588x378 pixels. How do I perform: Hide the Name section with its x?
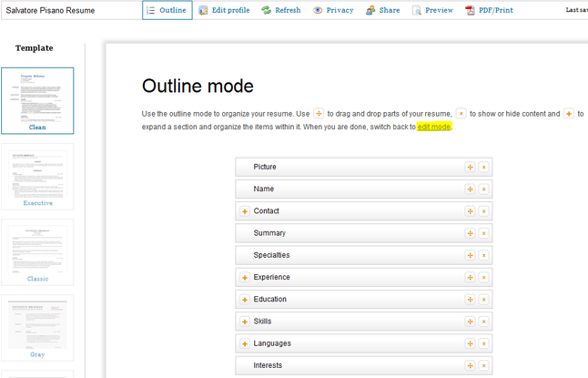[x=483, y=189]
